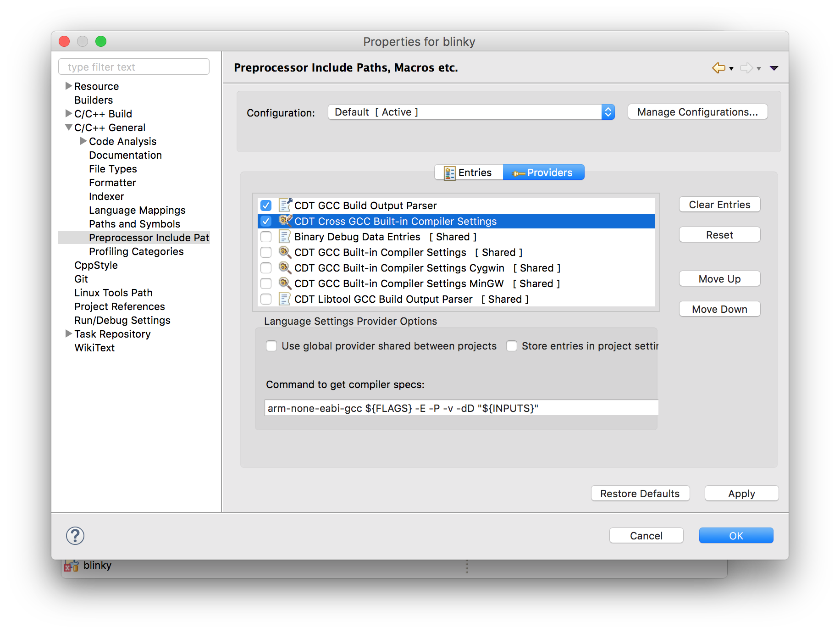Click the Cancel button
Image resolution: width=840 pixels, height=633 pixels.
tap(646, 536)
